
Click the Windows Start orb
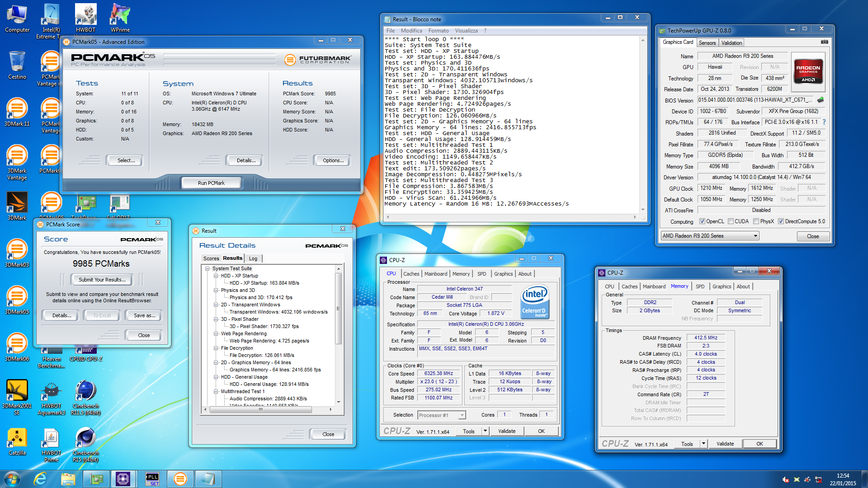click(x=12, y=479)
